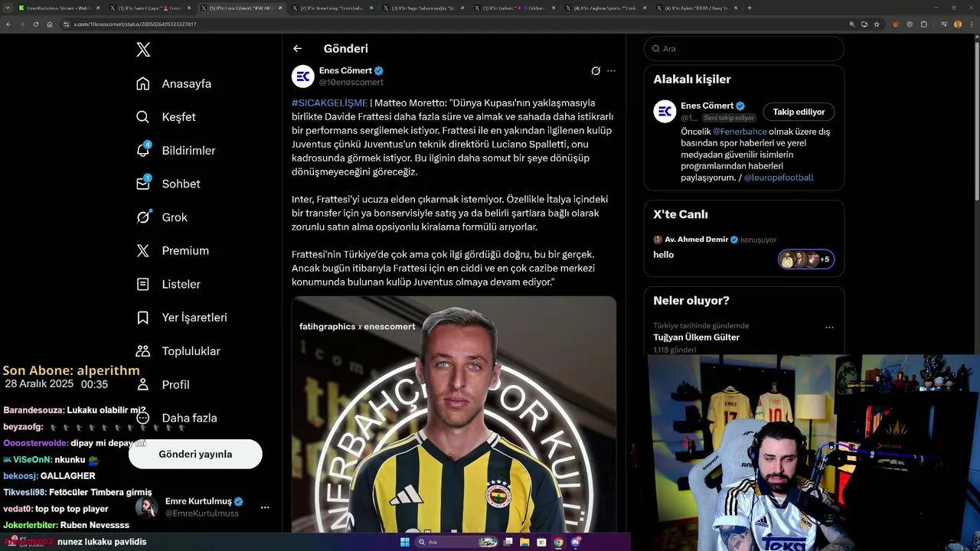Viewport: 980px width, 551px height.
Task: Open Sohbet envelope icon
Action: [143, 184]
